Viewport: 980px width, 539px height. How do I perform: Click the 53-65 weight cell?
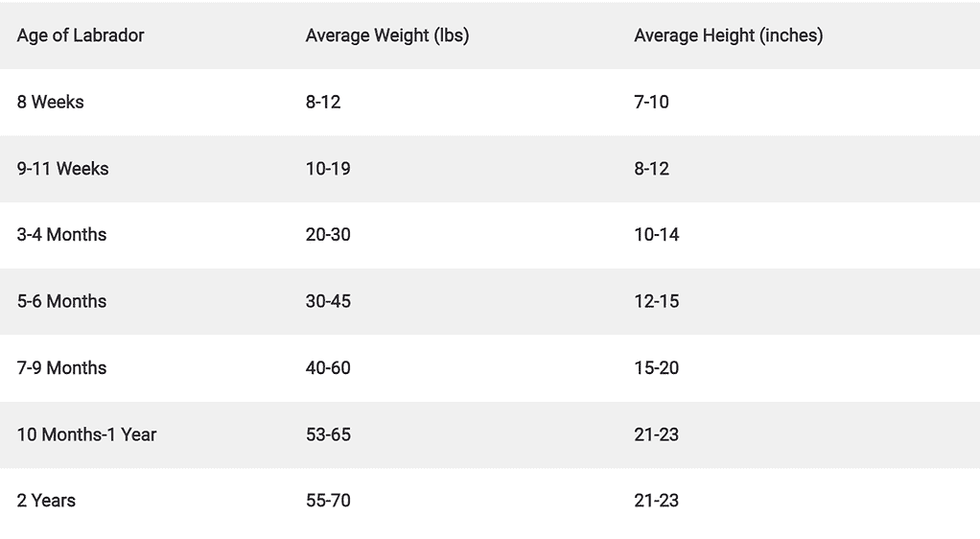pyautogui.click(x=328, y=434)
